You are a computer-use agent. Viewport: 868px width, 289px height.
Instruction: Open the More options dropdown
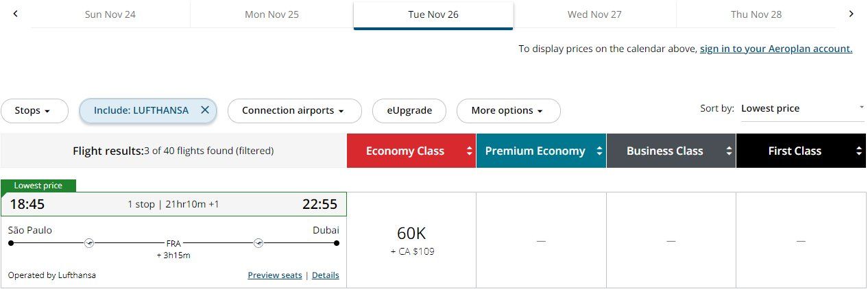[x=508, y=111]
